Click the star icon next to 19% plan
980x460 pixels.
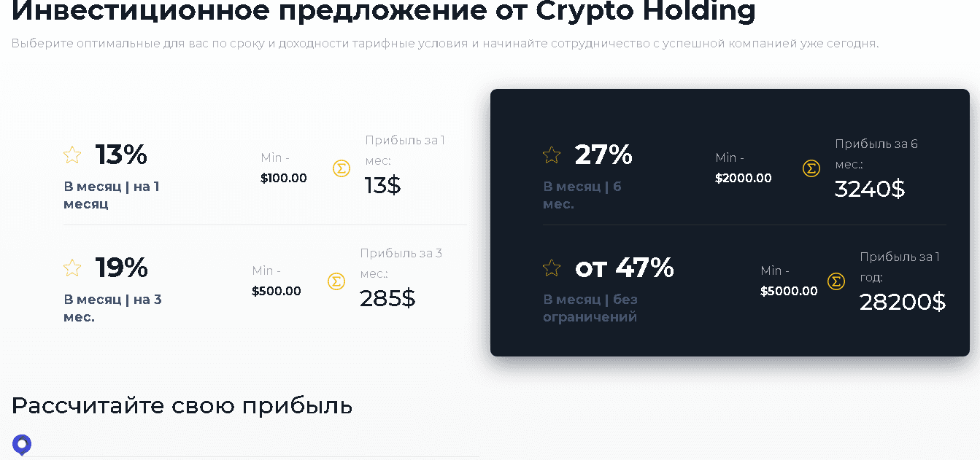coord(72,268)
